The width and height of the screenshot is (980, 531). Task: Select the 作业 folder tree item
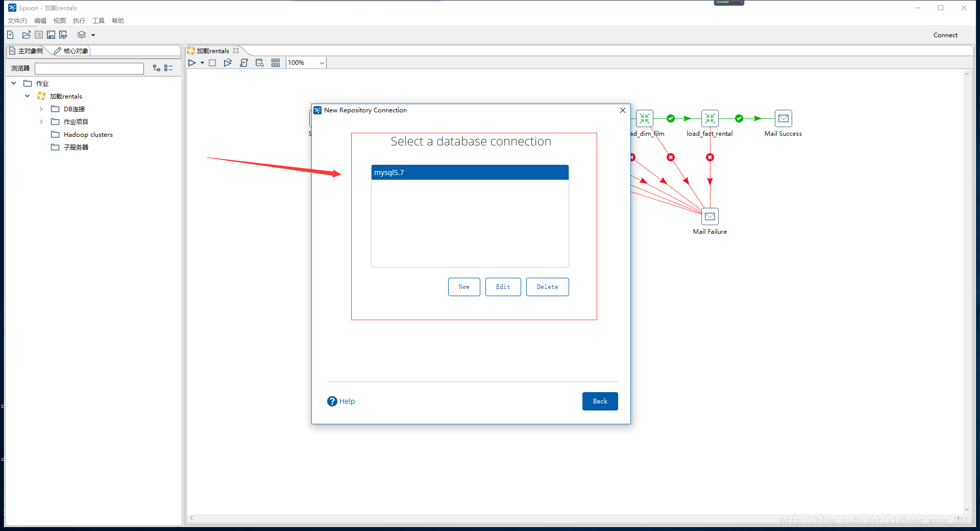tap(42, 83)
